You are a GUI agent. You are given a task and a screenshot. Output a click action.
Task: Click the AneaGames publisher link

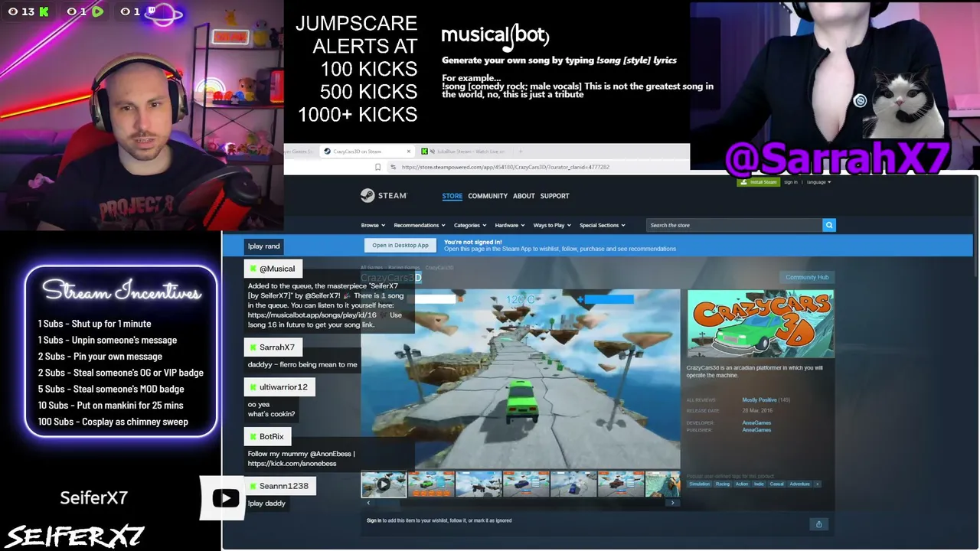pyautogui.click(x=756, y=430)
